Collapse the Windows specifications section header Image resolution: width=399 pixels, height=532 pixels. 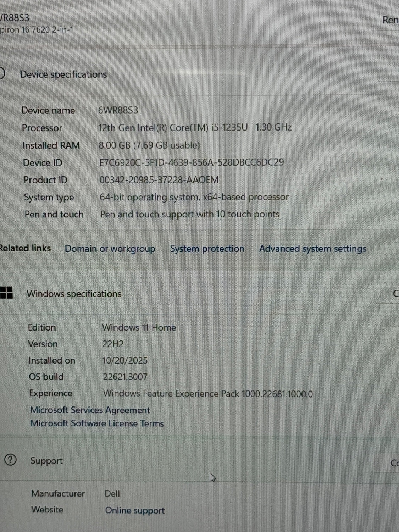coord(74,294)
